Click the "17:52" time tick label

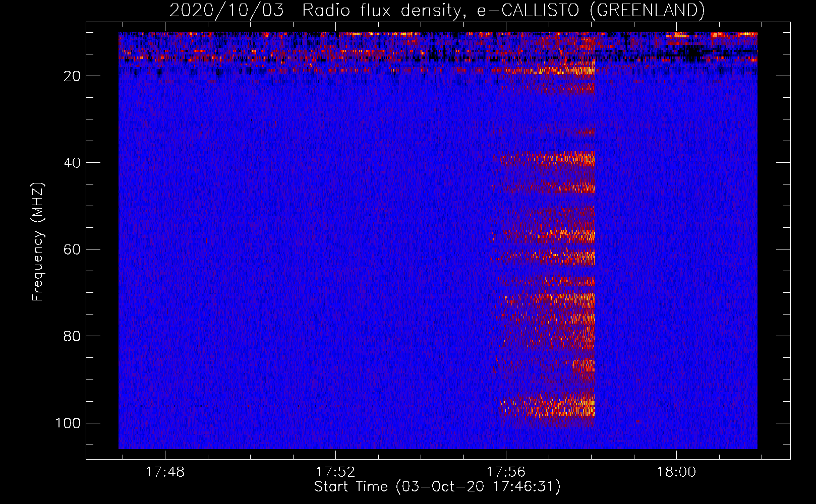pos(335,472)
